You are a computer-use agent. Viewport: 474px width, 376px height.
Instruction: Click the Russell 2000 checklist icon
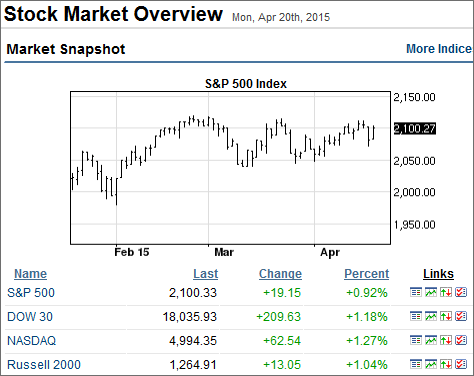click(461, 364)
